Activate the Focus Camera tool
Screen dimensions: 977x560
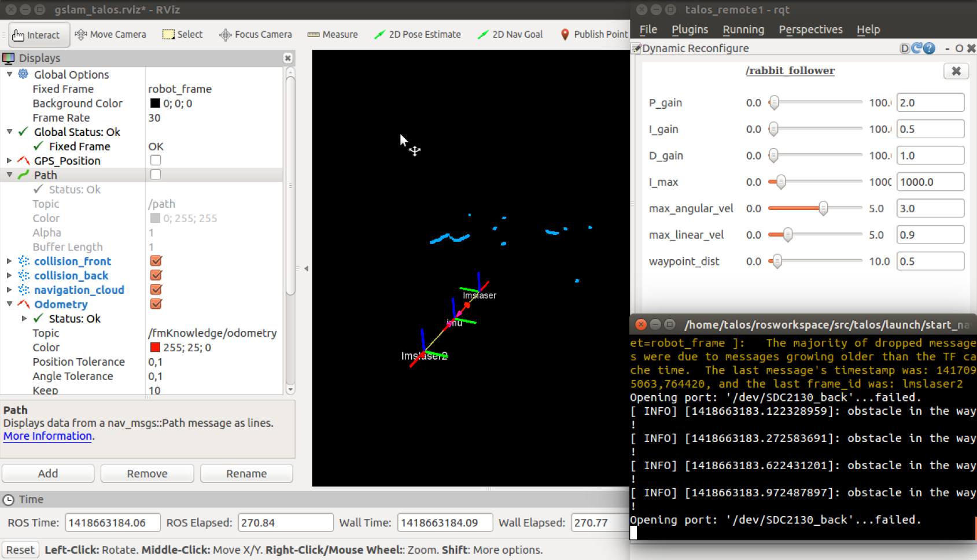(256, 35)
